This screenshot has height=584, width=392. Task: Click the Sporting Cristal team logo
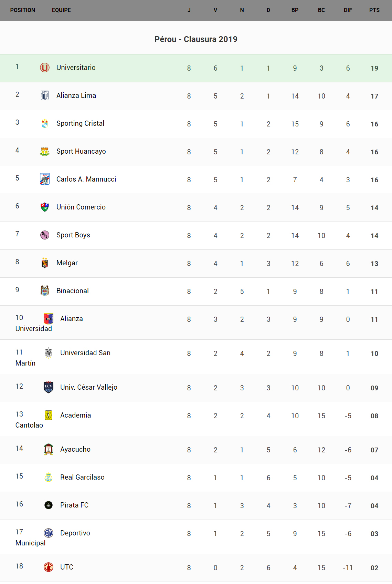tap(45, 123)
